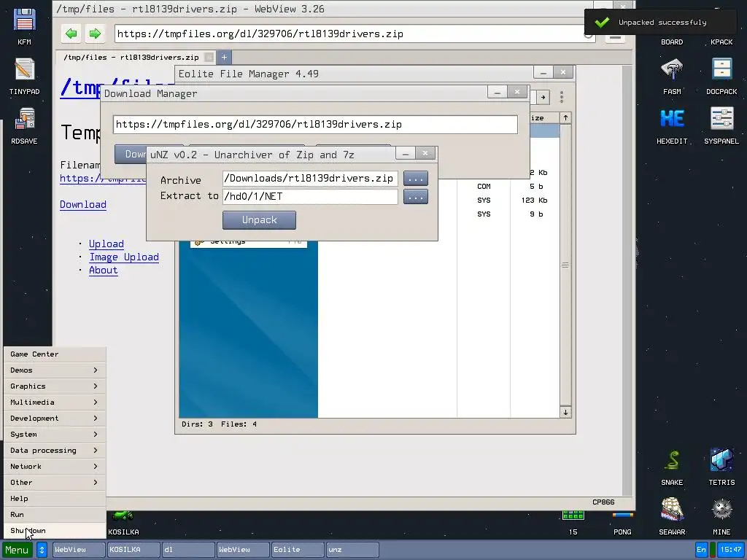Launch the MINE game icon
Screen dimensions: 747x560
721,517
